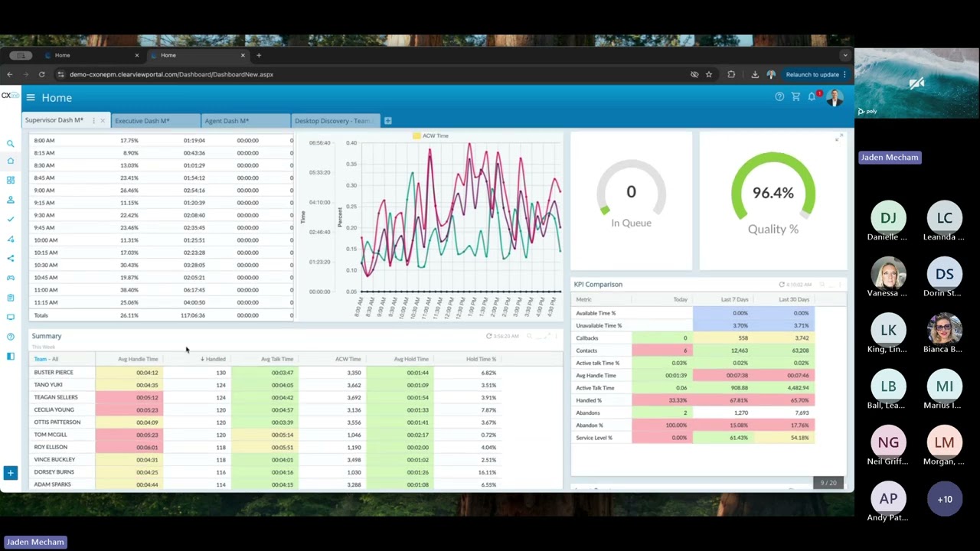
Task: Select participant Neil Griff NG avatar
Action: 888,442
